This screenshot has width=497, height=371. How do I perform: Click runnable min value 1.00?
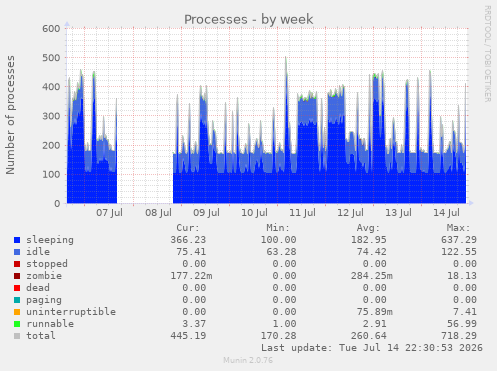click(x=284, y=324)
